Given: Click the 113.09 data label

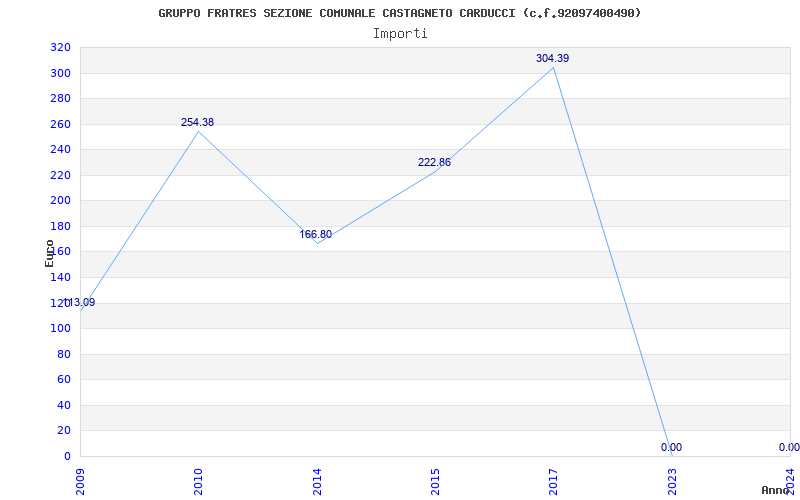Looking at the screenshot, I should click(x=79, y=303).
